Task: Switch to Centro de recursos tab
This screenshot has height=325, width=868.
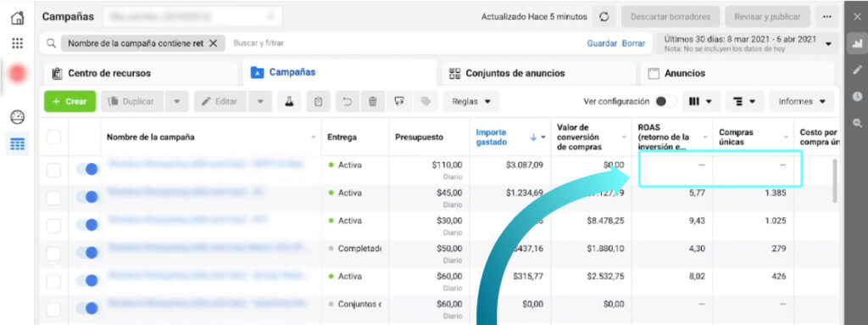Action: click(141, 73)
